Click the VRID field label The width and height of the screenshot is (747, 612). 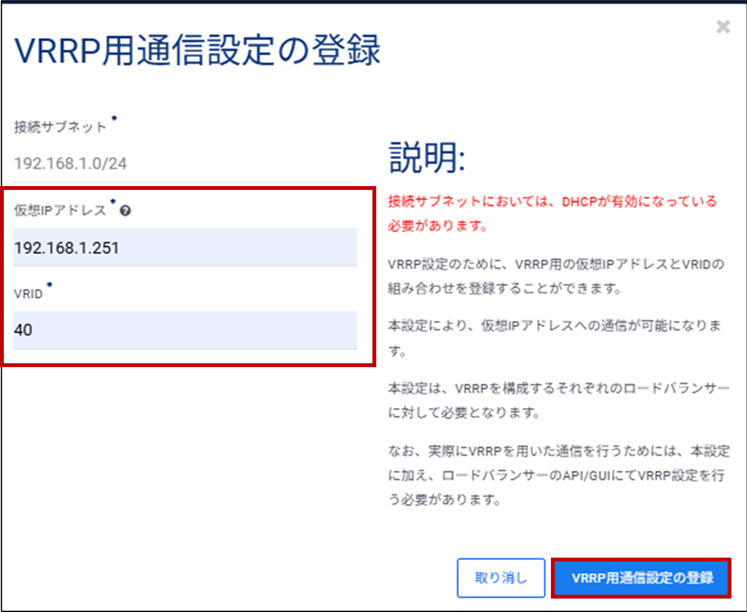point(27,293)
